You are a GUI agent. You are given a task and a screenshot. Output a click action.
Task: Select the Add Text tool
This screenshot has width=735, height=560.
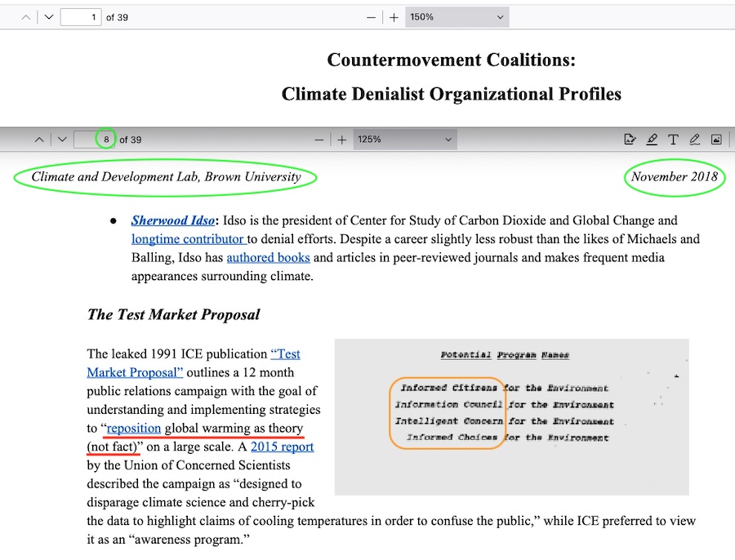(x=673, y=140)
